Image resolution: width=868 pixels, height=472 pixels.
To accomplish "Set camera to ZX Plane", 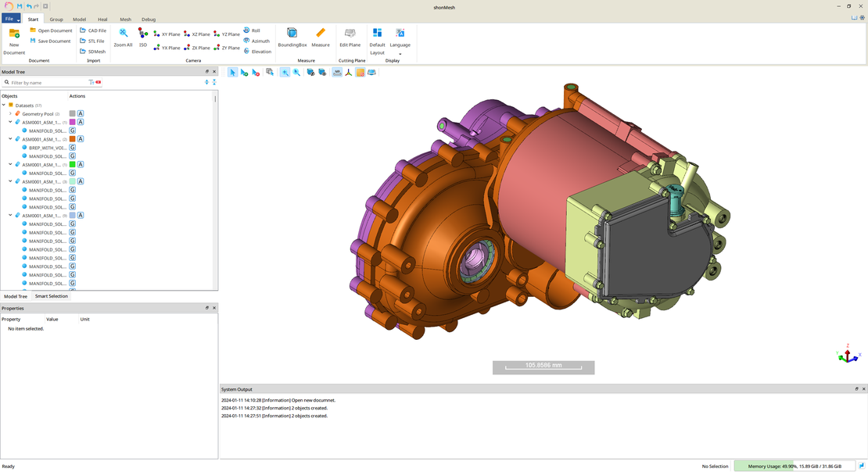I will click(x=196, y=48).
